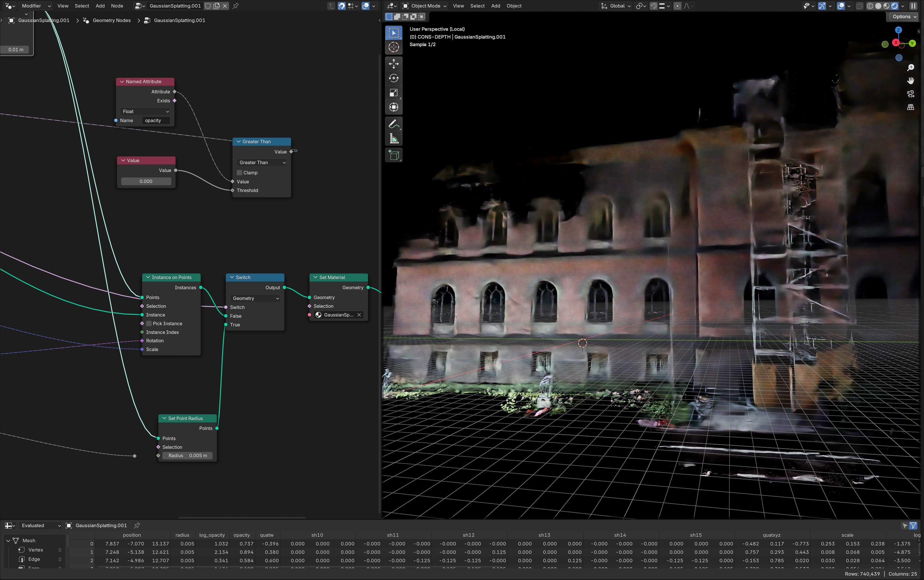Open the Float data type dropdown
The image size is (924, 580).
pos(145,111)
